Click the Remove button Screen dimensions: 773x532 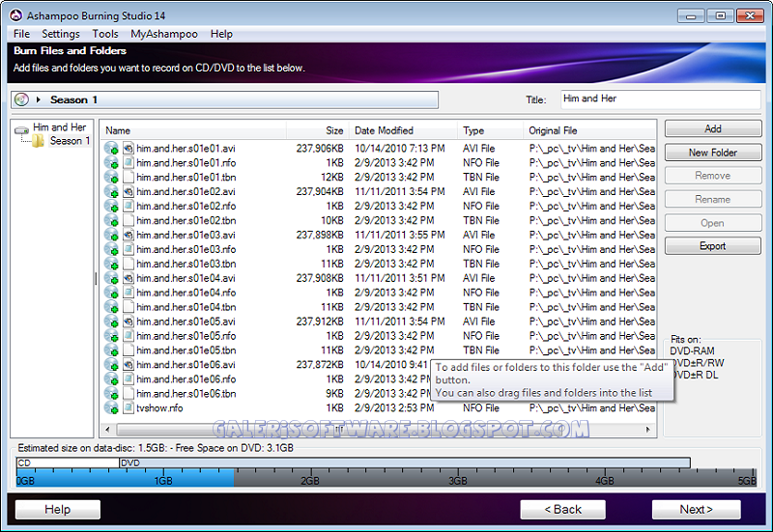pyautogui.click(x=713, y=176)
